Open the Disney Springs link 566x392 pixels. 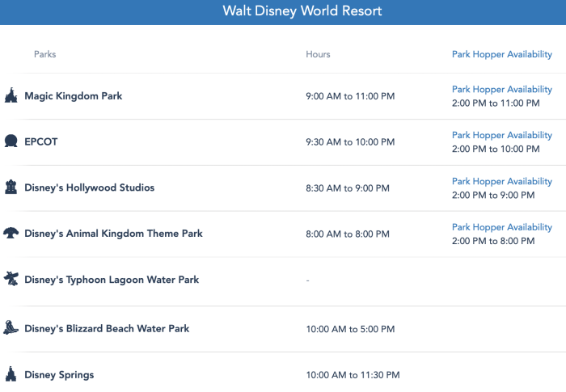59,375
